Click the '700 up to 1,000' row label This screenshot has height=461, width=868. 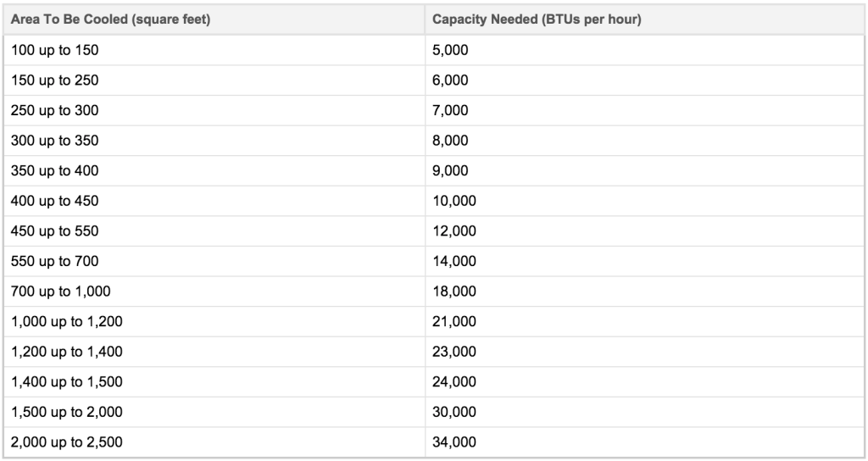(61, 292)
